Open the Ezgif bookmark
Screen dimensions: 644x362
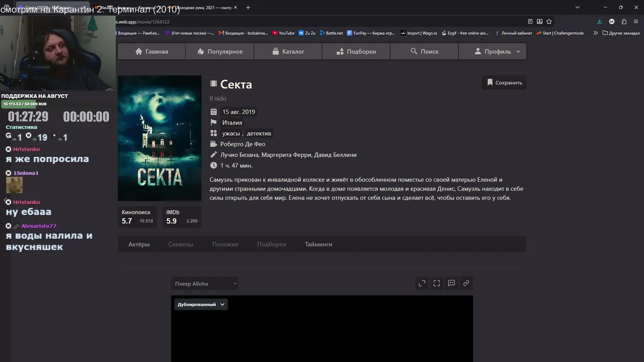465,33
